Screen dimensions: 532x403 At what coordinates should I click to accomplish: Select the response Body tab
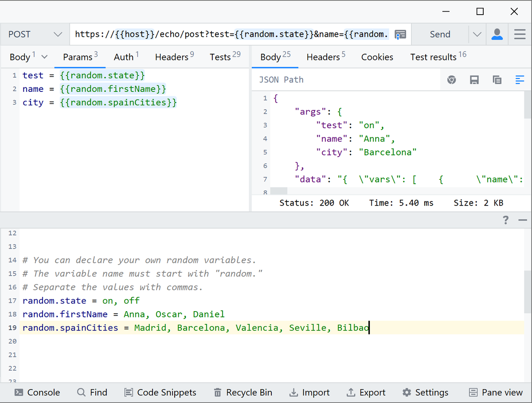275,57
